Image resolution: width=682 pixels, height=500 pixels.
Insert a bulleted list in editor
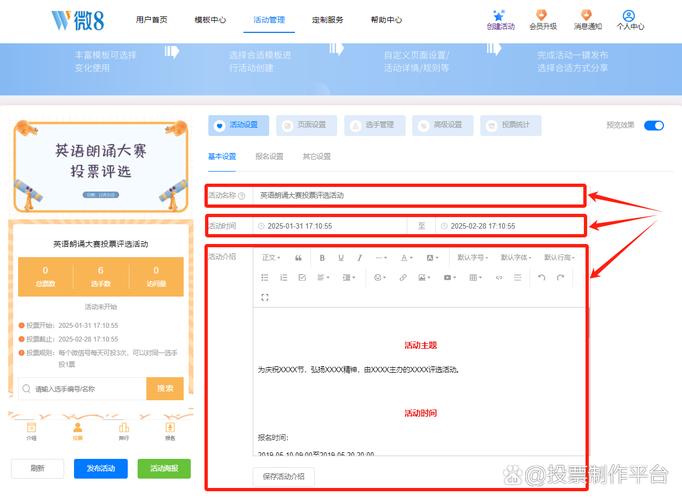tap(264, 277)
